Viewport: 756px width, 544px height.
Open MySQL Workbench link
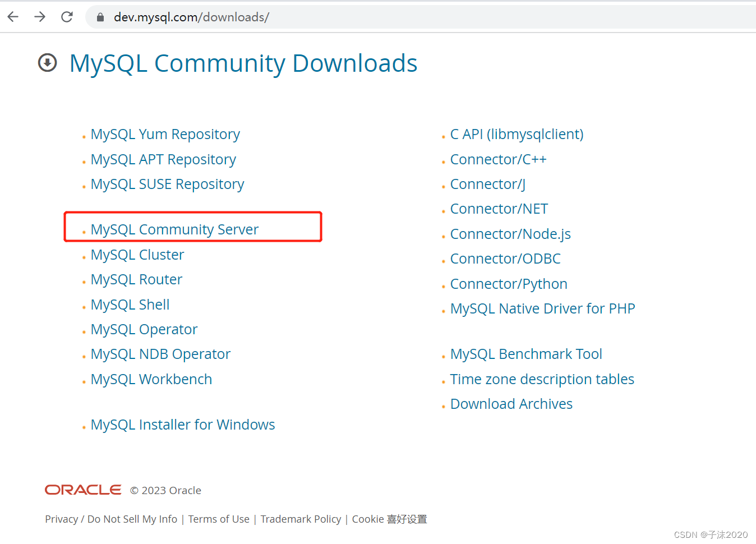151,380
